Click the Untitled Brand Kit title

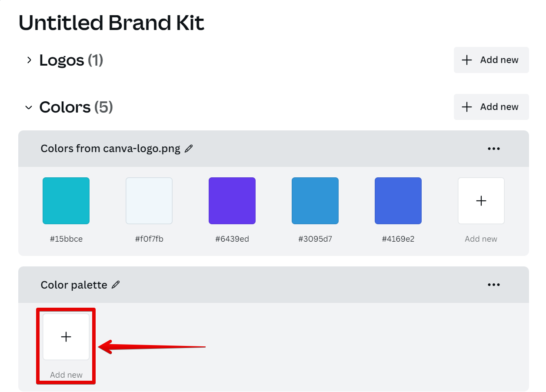coord(111,23)
